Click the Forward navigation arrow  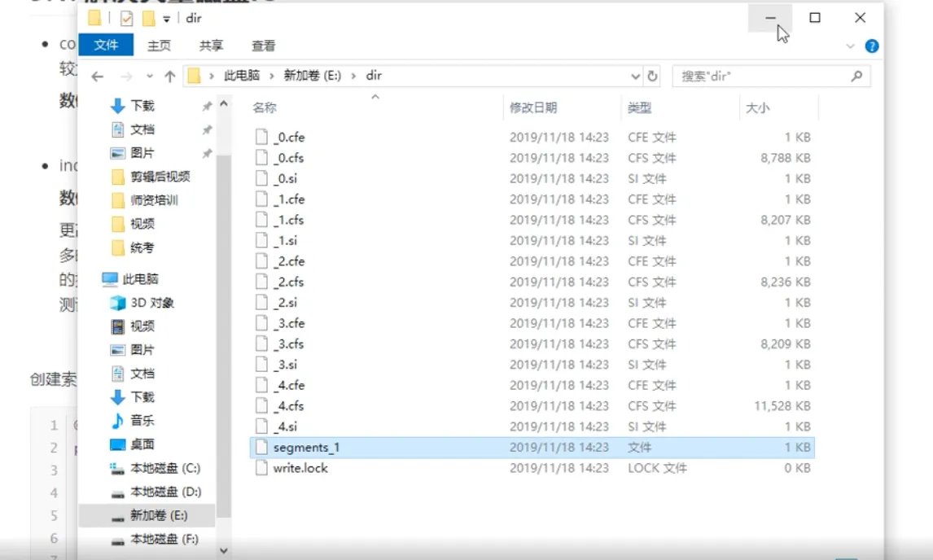(126, 77)
